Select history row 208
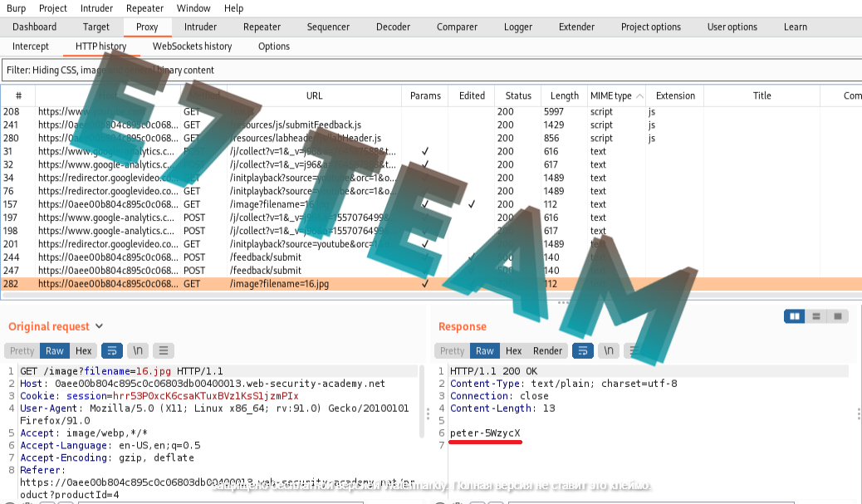 (432, 111)
